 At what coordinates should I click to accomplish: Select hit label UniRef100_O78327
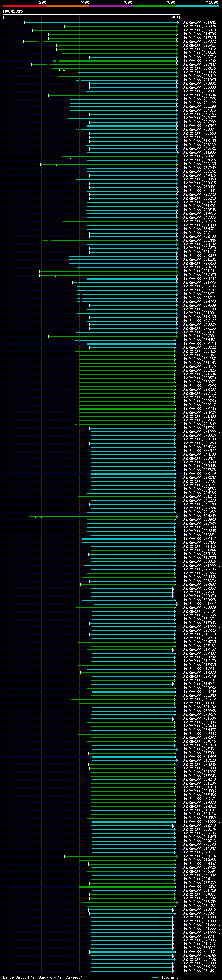point(199,156)
